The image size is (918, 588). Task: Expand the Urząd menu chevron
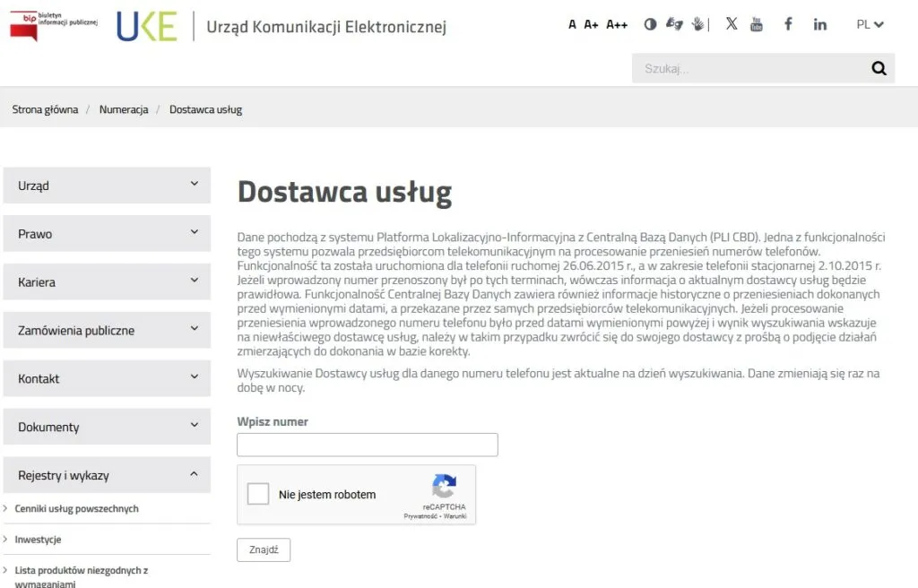(x=195, y=184)
